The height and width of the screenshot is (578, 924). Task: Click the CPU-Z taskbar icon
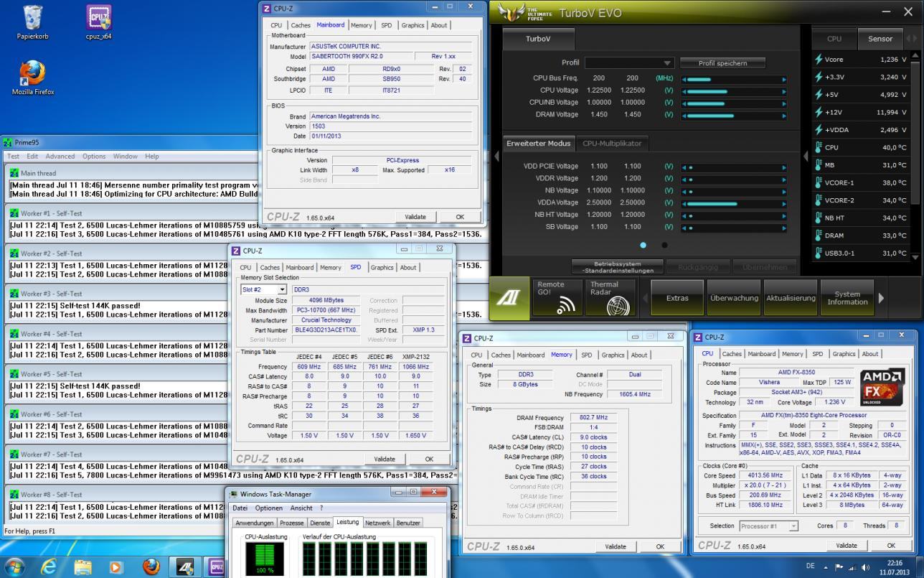[216, 567]
